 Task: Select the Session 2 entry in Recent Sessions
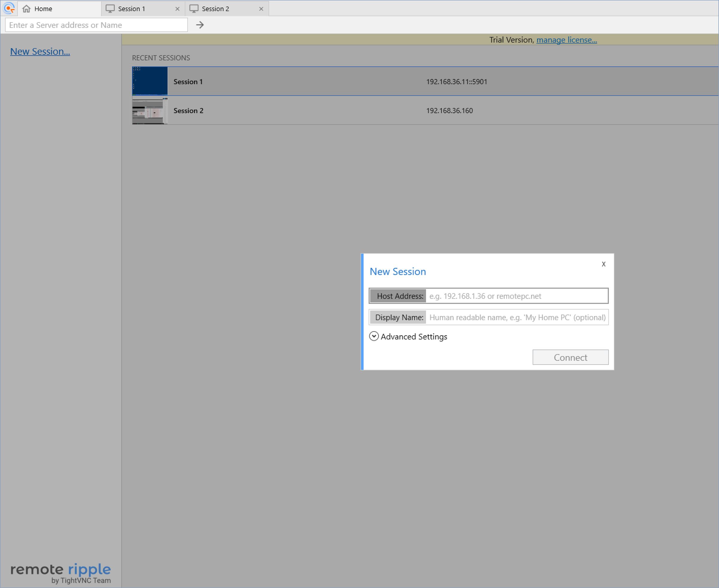(373, 110)
